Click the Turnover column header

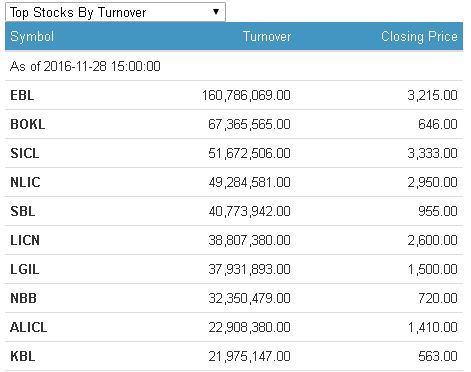pos(267,36)
